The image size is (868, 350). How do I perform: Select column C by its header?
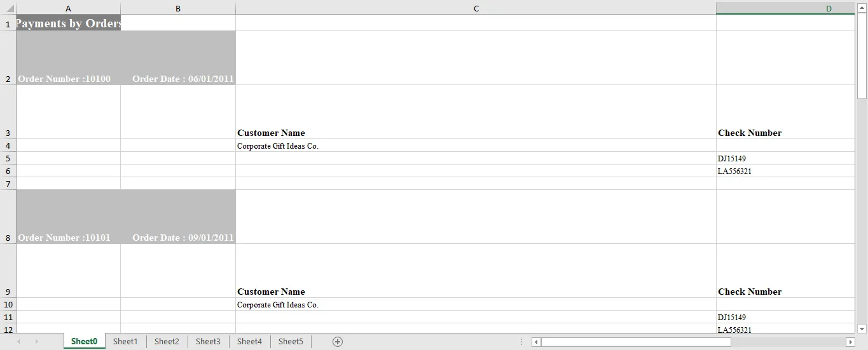pos(476,8)
